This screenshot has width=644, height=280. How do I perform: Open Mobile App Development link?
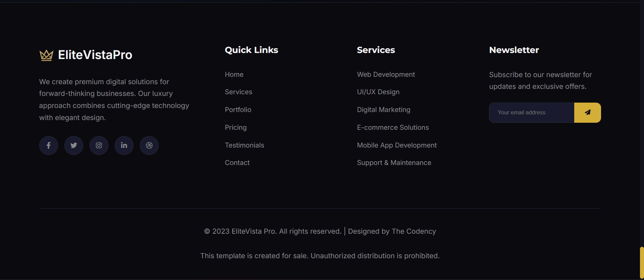point(397,145)
